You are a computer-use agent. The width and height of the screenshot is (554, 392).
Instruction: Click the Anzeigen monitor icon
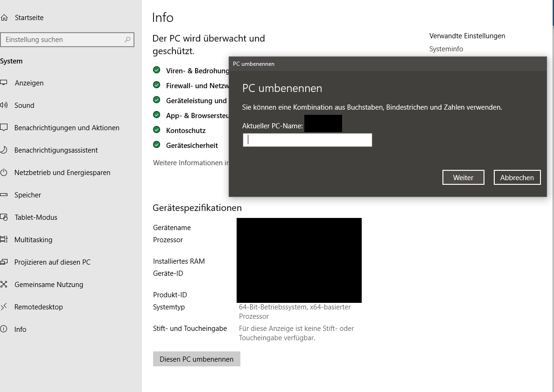pyautogui.click(x=4, y=83)
